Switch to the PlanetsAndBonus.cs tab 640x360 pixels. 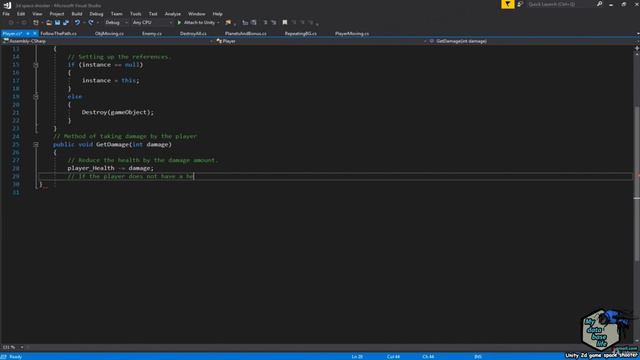(245, 33)
